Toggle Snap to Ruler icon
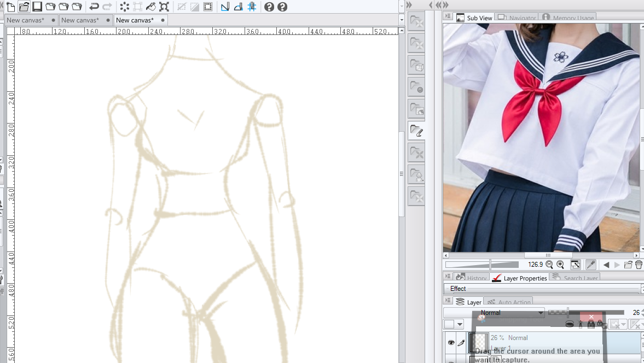Image resolution: width=644 pixels, height=363 pixels. pos(225,7)
